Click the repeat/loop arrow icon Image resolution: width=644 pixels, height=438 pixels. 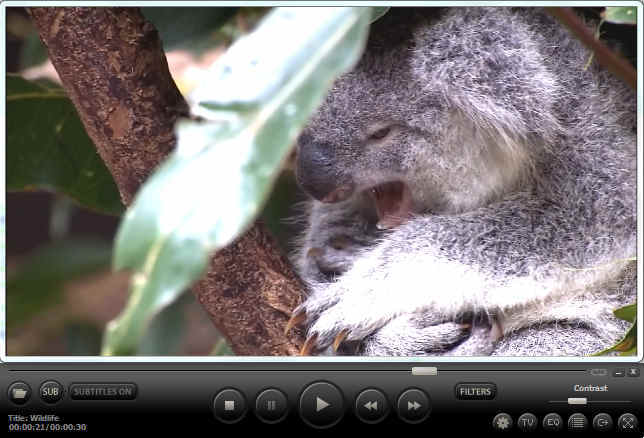602,422
